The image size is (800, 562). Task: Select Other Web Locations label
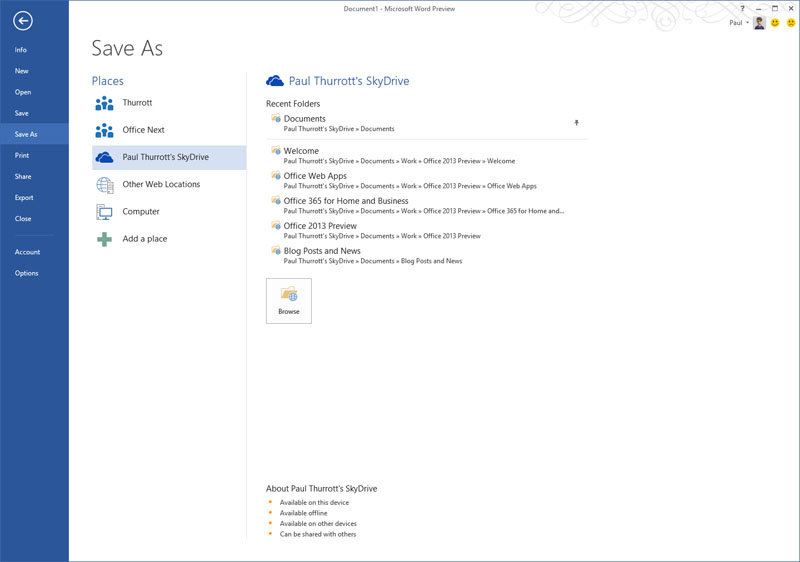161,184
